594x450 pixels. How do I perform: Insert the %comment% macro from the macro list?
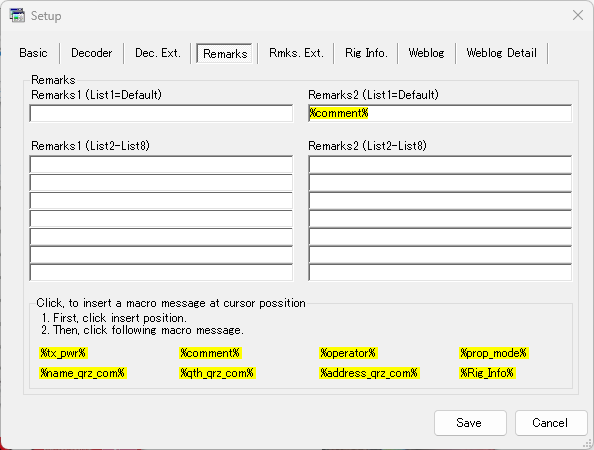(210, 353)
